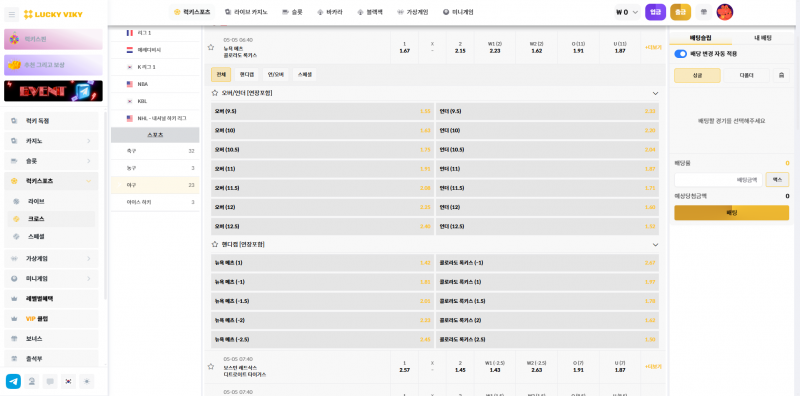Open the balance ₩ 0 dropdown
800x396 pixels.
(628, 12)
